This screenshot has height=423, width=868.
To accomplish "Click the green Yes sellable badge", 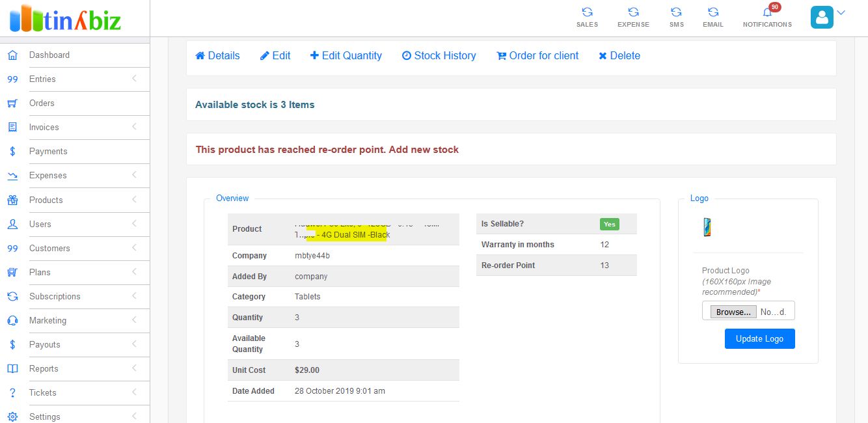I will click(x=610, y=224).
